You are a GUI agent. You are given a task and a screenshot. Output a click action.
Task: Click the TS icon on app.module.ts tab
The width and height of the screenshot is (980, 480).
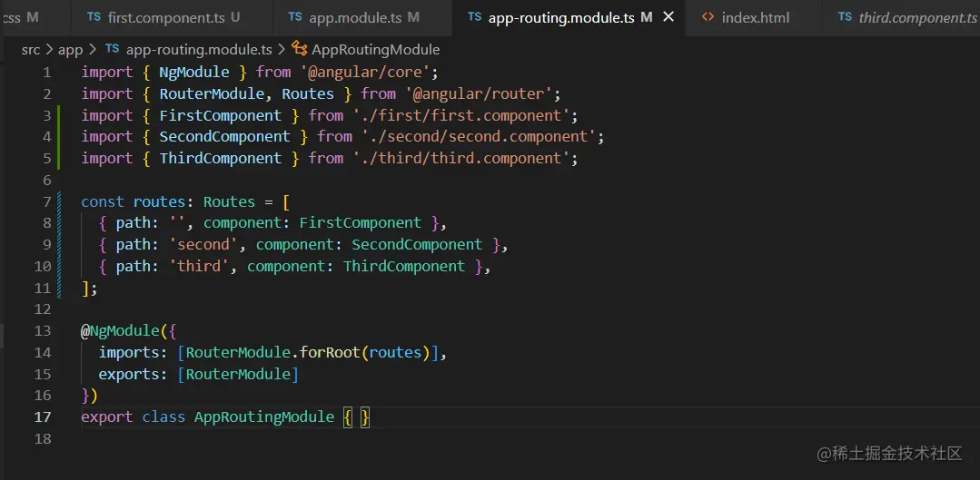(x=295, y=17)
